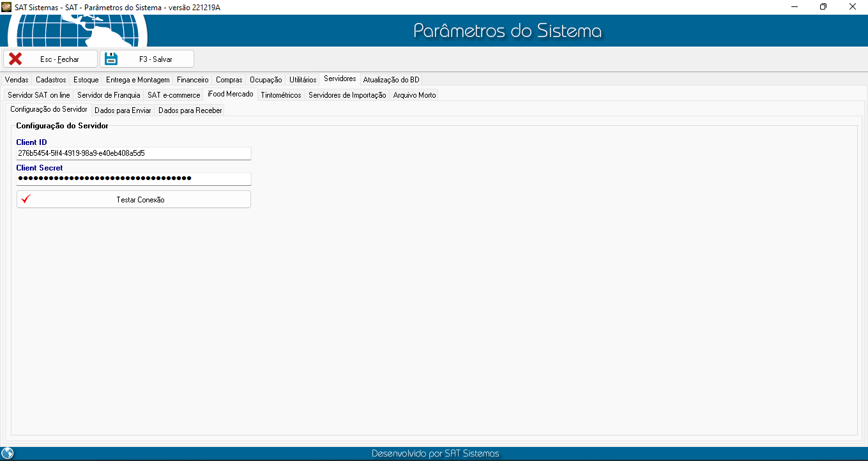Switch to Servidor SAT on line tab
Viewport: 868px width, 461px height.
pos(39,95)
